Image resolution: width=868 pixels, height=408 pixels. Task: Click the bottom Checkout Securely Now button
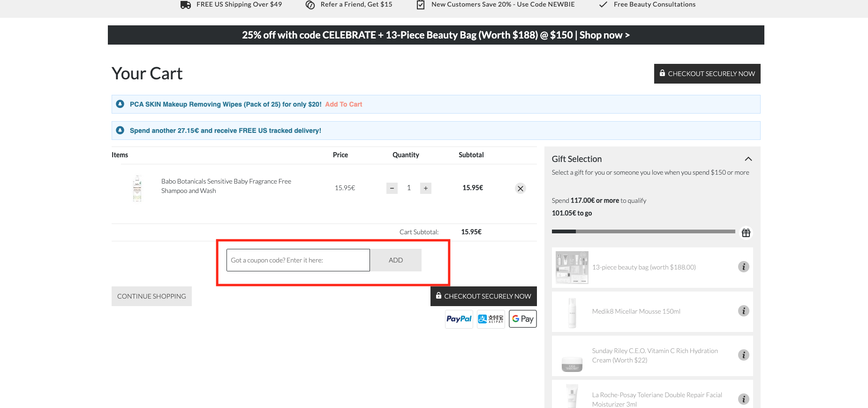[483, 296]
